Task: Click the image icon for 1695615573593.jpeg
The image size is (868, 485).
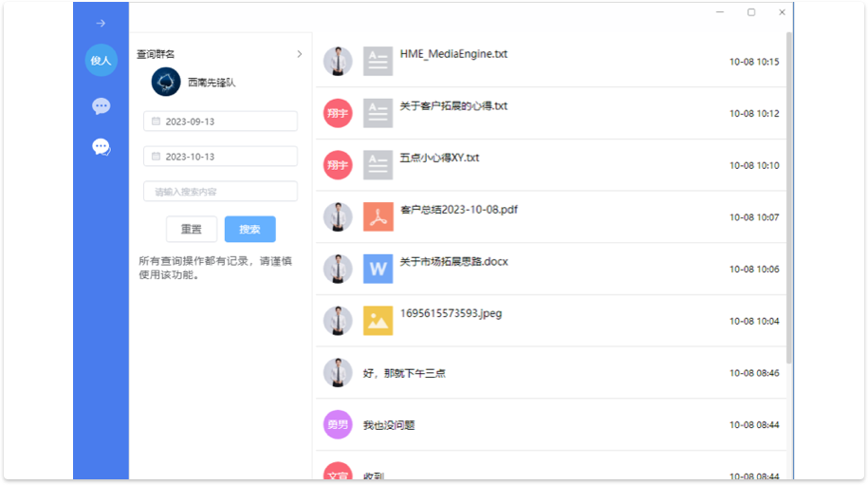Action: [x=378, y=321]
